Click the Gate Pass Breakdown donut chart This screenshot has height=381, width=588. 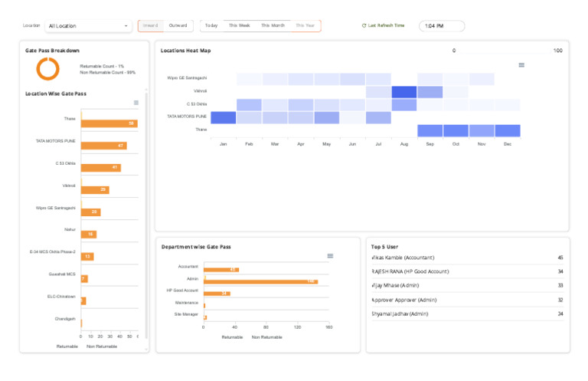(47, 69)
